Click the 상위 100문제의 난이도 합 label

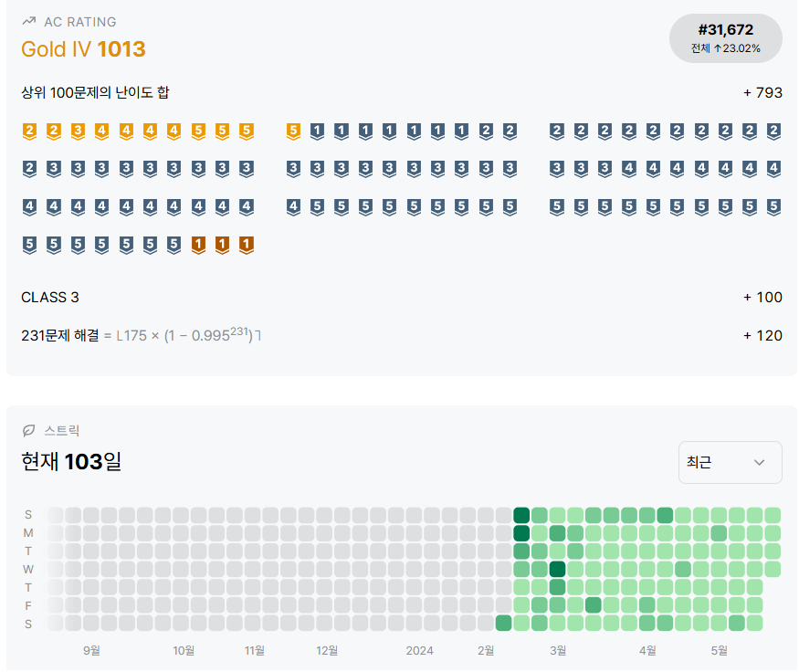click(95, 92)
